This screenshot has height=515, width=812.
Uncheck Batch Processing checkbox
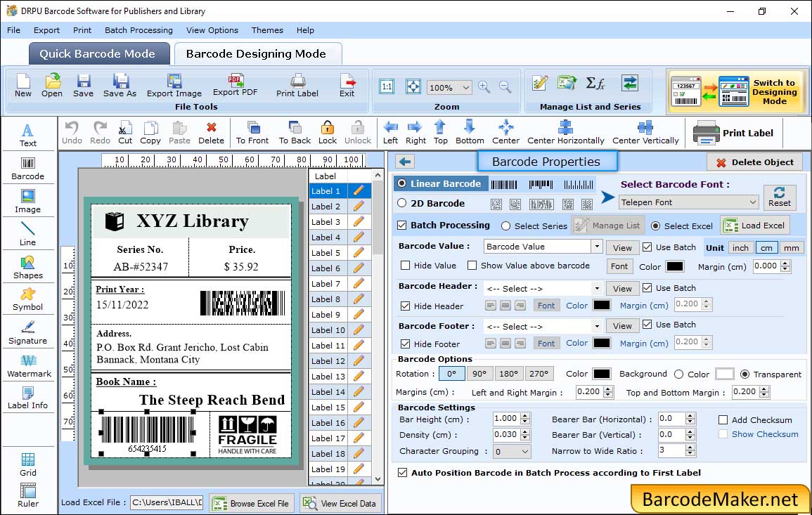[402, 225]
